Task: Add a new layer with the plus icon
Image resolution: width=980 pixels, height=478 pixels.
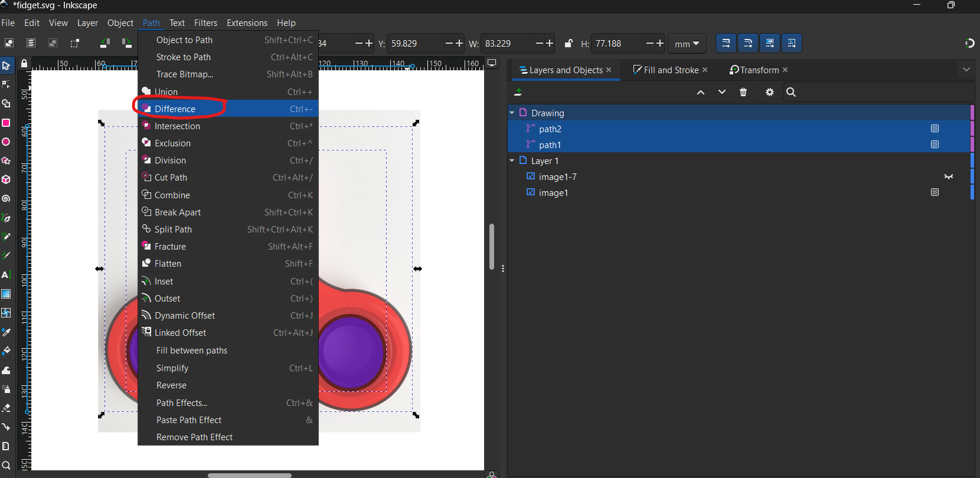Action: 518,92
